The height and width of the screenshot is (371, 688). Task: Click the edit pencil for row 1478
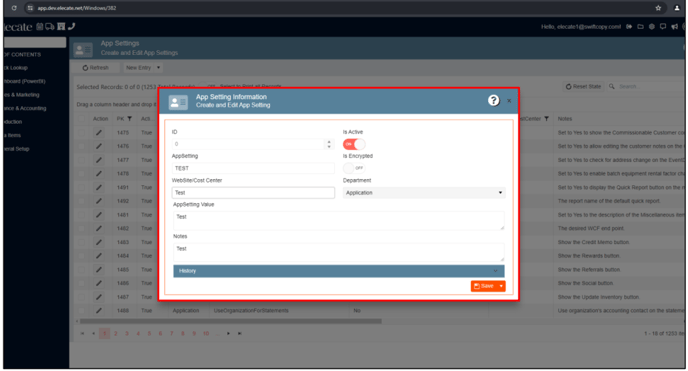click(99, 174)
